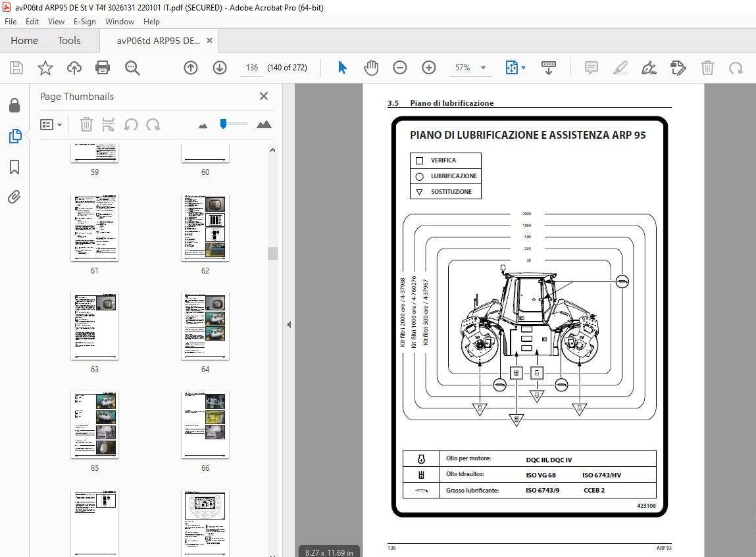Add a sticky note comment
Image resolution: width=756 pixels, height=557 pixels.
tap(591, 68)
